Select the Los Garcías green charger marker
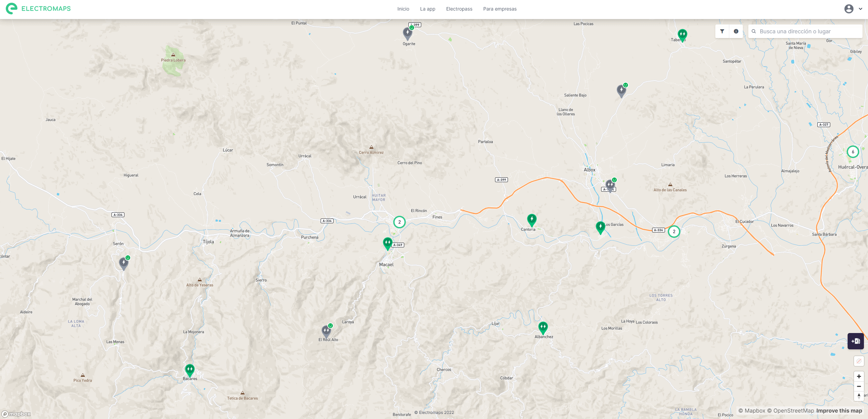 [600, 227]
